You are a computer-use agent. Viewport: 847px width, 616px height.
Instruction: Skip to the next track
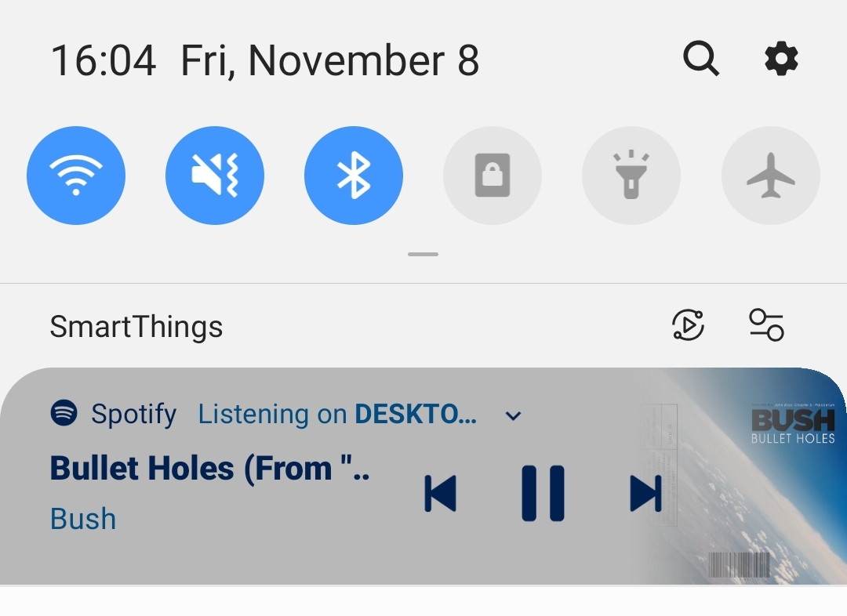645,493
